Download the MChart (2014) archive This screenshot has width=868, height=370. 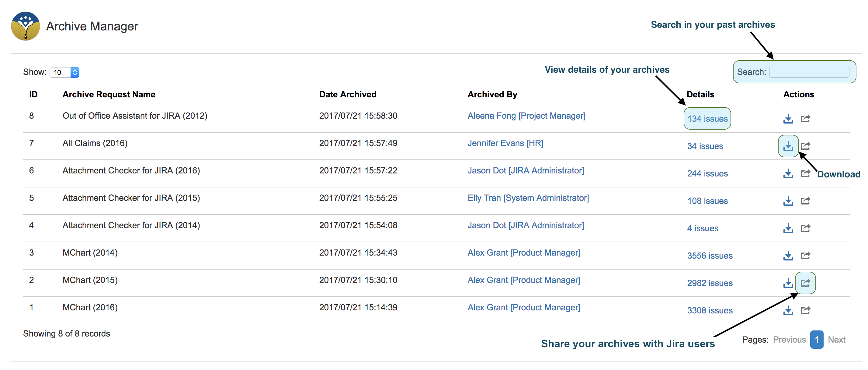click(788, 256)
